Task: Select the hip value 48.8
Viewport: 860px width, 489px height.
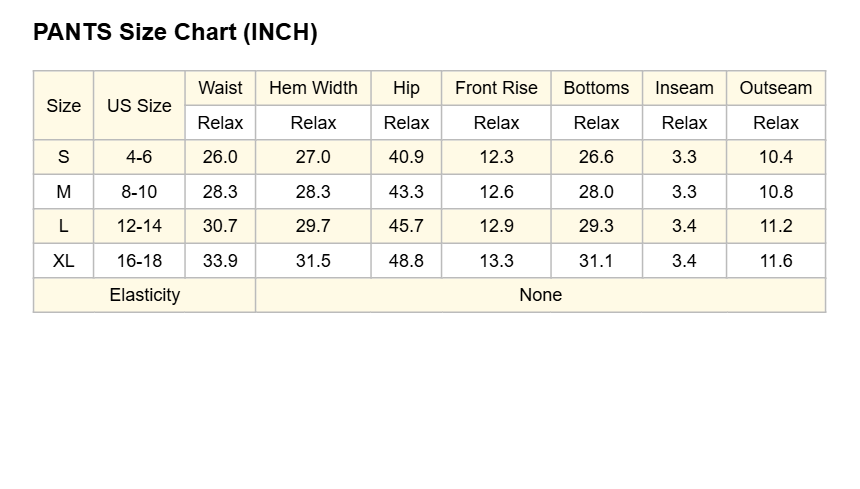Action: [406, 260]
